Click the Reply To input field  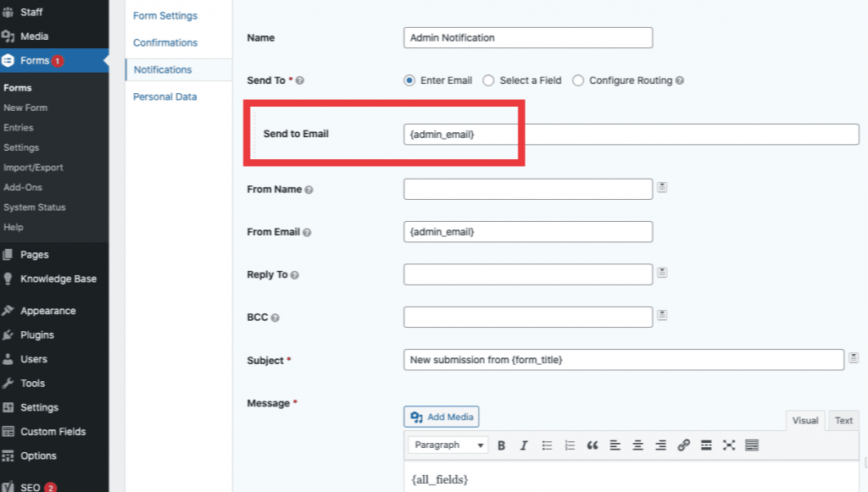pyautogui.click(x=528, y=274)
